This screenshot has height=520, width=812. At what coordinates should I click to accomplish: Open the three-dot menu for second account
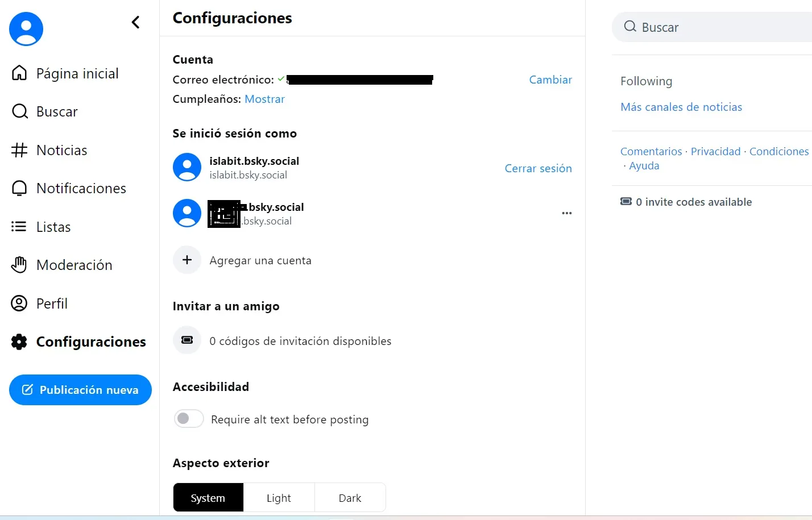[x=566, y=213]
